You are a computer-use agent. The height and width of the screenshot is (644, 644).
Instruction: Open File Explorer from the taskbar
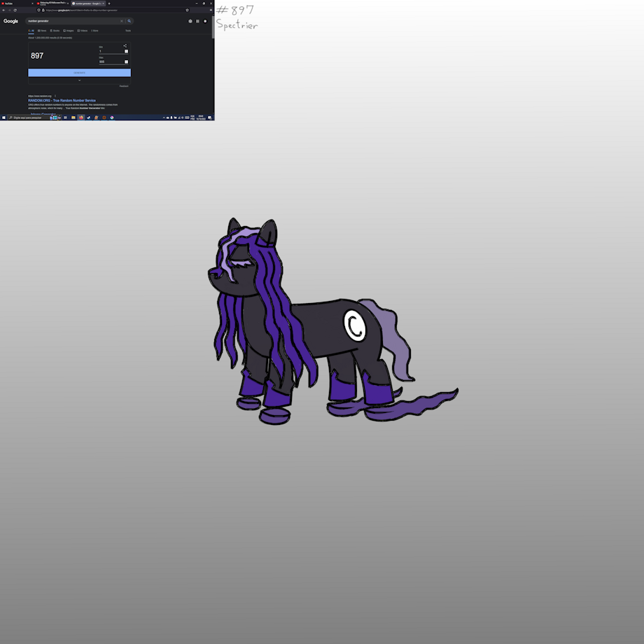(x=73, y=118)
